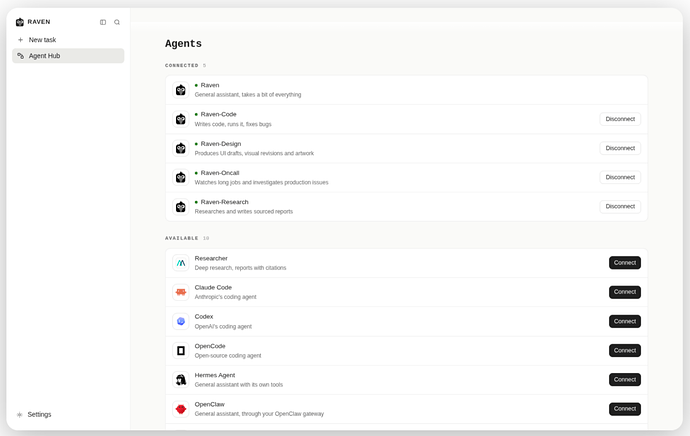Open Settings from the sidebar
This screenshot has width=690, height=436.
[39, 414]
